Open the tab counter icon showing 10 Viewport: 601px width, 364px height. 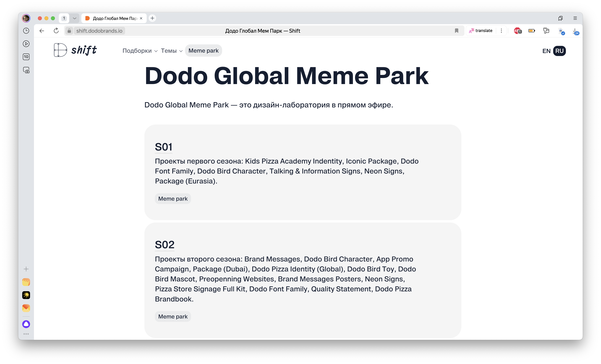click(26, 57)
